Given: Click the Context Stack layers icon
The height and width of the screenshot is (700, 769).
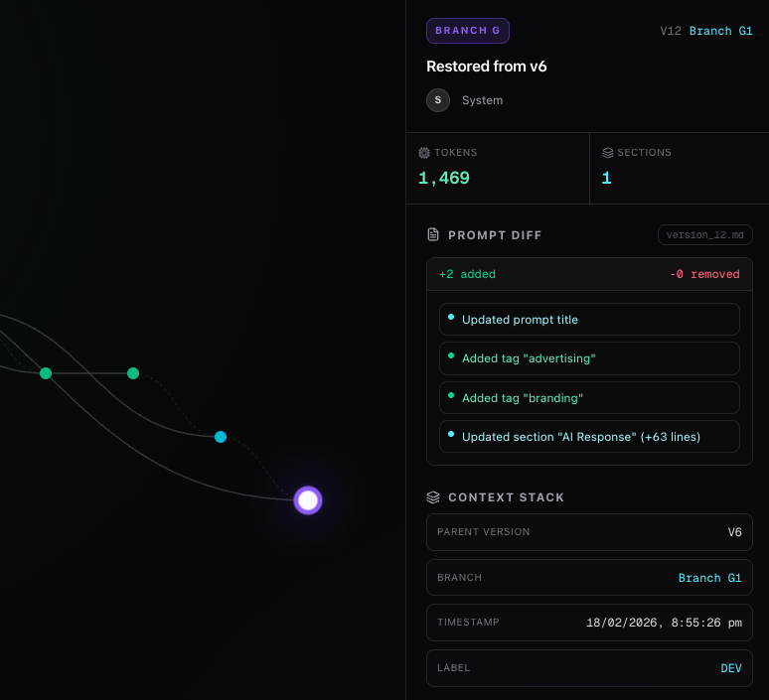Looking at the screenshot, I should pos(433,497).
